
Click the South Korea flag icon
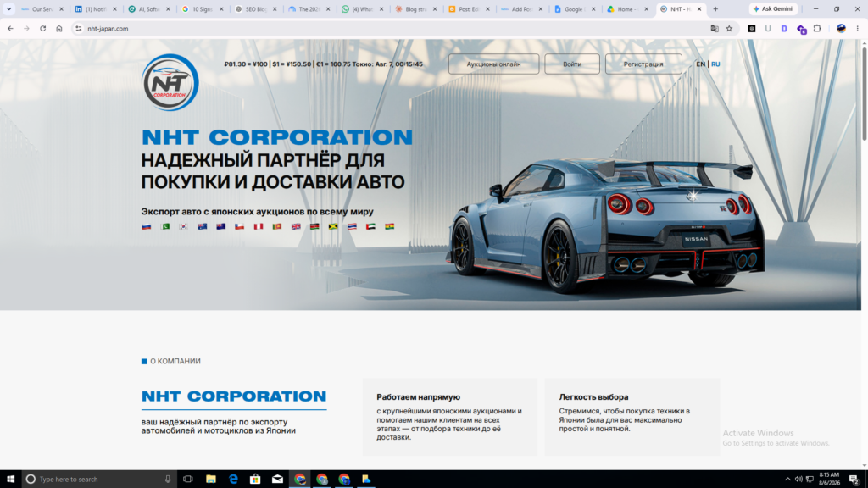(x=184, y=226)
